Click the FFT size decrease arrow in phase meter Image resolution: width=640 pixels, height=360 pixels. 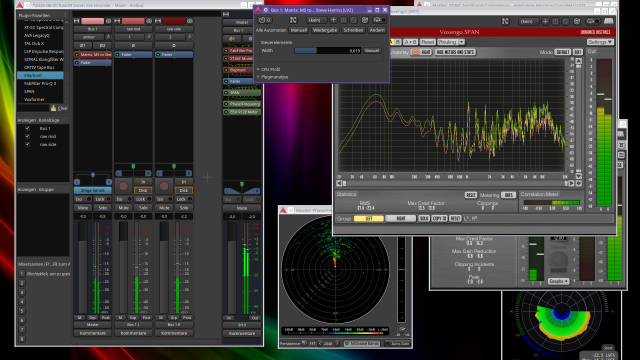click(320, 344)
